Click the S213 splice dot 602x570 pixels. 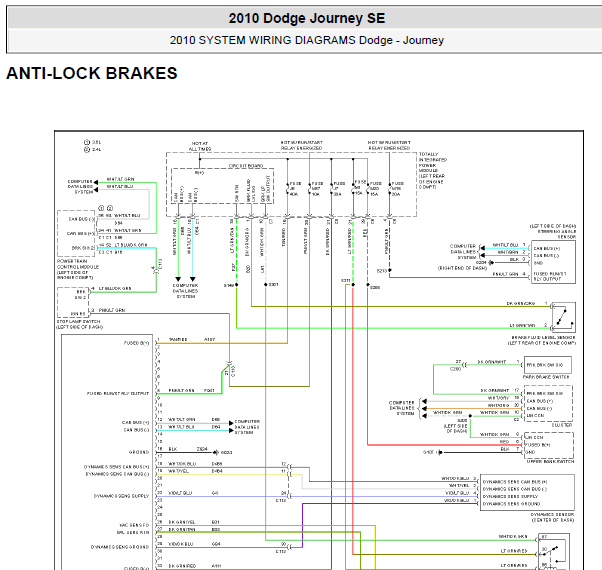click(390, 270)
